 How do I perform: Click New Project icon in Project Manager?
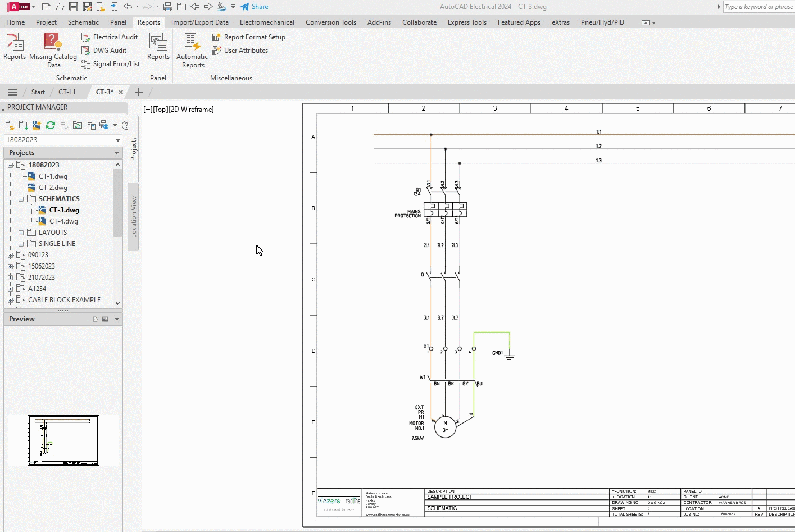point(23,125)
